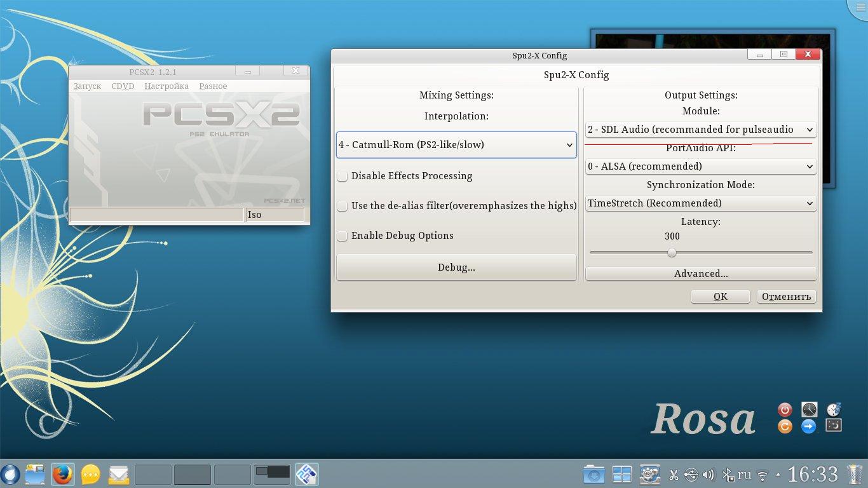The image size is (868, 488).
Task: Open the Synchronization Mode TimeStretch dropdown
Action: tap(700, 203)
